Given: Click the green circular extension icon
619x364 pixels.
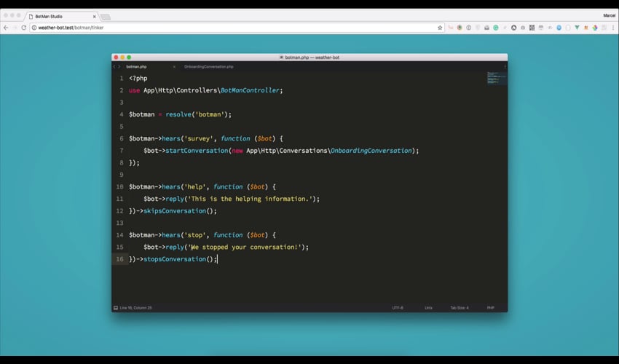Looking at the screenshot, I should (x=496, y=28).
